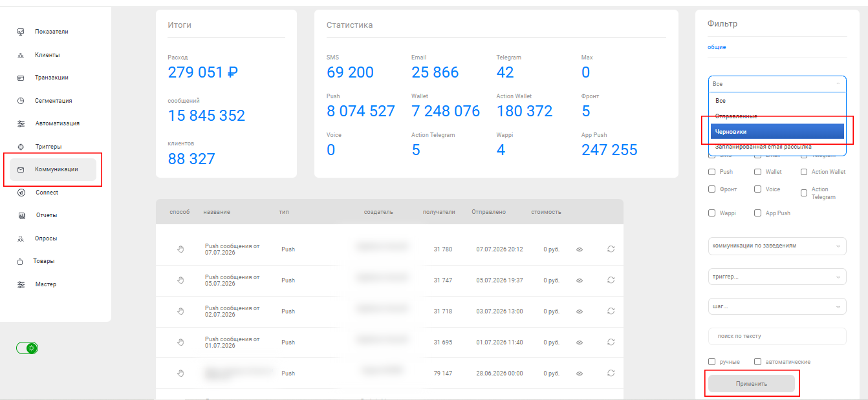Open the Отчеты sidebar section
Screen dimensions: 868x400
46,215
